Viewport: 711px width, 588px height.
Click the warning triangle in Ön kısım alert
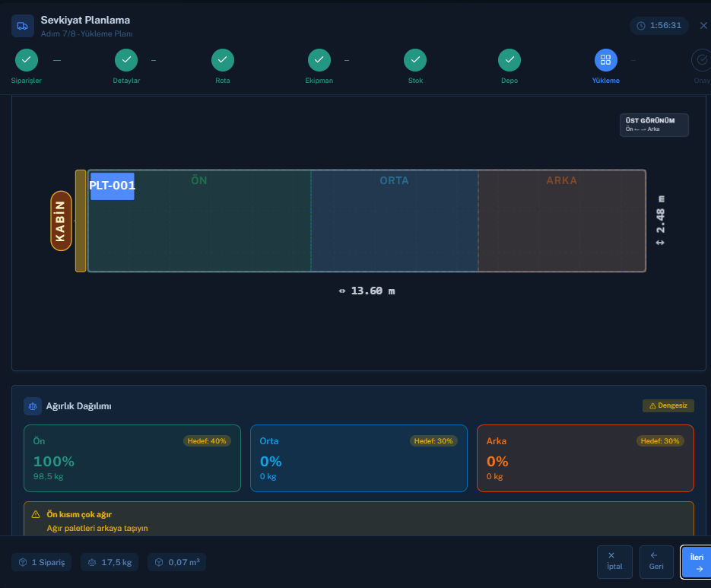[36, 514]
